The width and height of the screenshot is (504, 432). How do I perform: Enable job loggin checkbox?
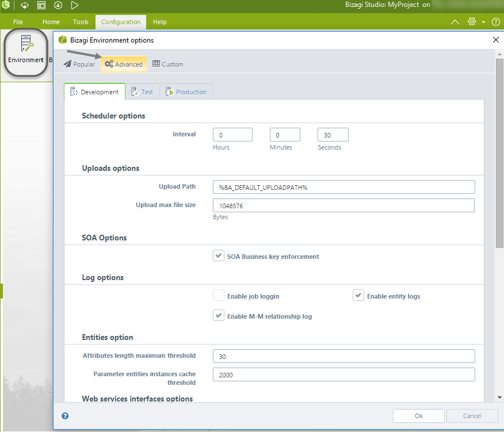(x=219, y=296)
